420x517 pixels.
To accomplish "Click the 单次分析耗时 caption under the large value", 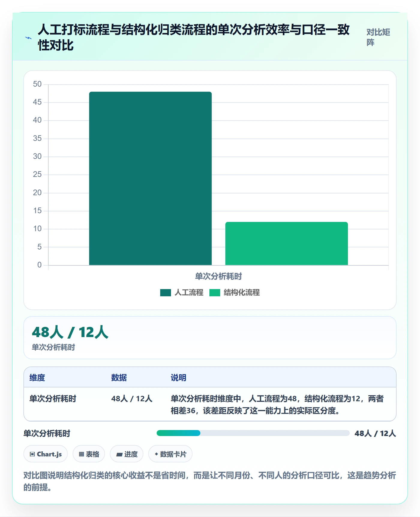I will pyautogui.click(x=53, y=347).
